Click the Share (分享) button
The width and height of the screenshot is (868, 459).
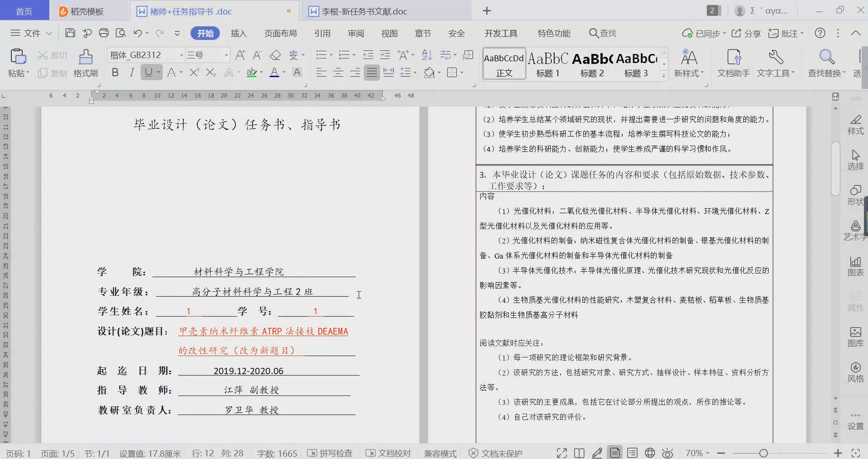pos(746,33)
